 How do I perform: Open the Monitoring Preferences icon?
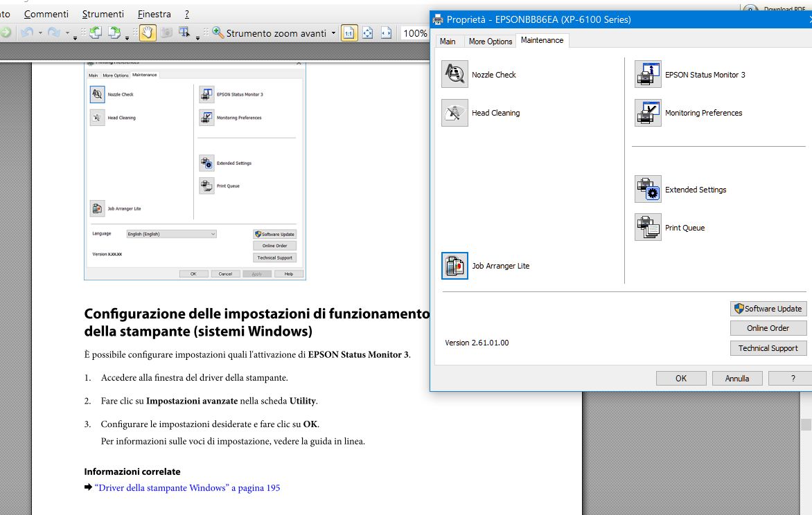(648, 113)
